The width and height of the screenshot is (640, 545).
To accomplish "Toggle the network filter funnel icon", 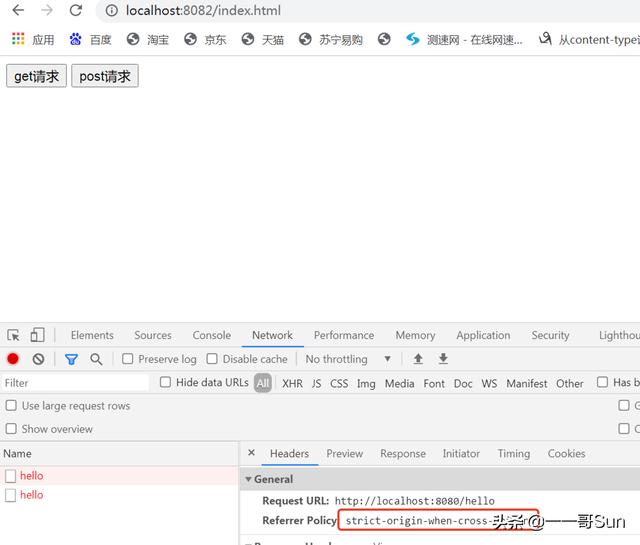I will [x=71, y=359].
